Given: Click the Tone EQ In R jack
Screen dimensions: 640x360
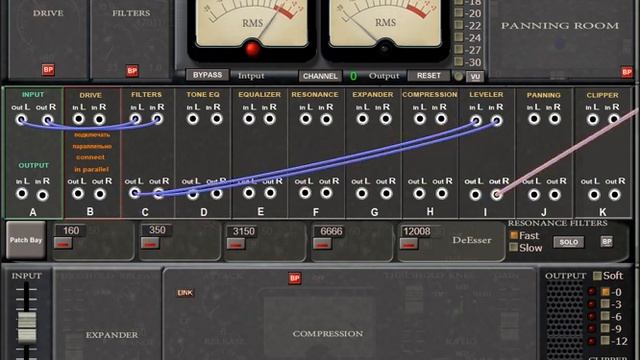Looking at the screenshot, I should point(217,119).
